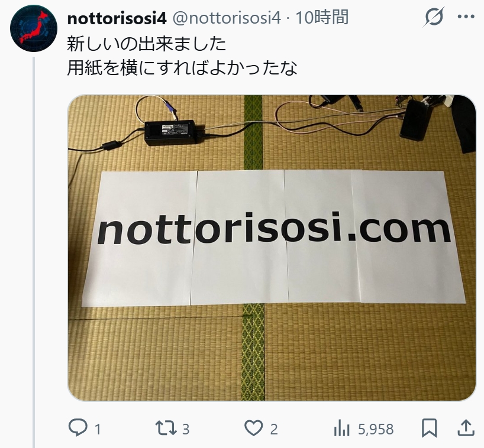Click the @nottorisosi4 handle
Image resolution: width=484 pixels, height=448 pixels.
pos(227,18)
